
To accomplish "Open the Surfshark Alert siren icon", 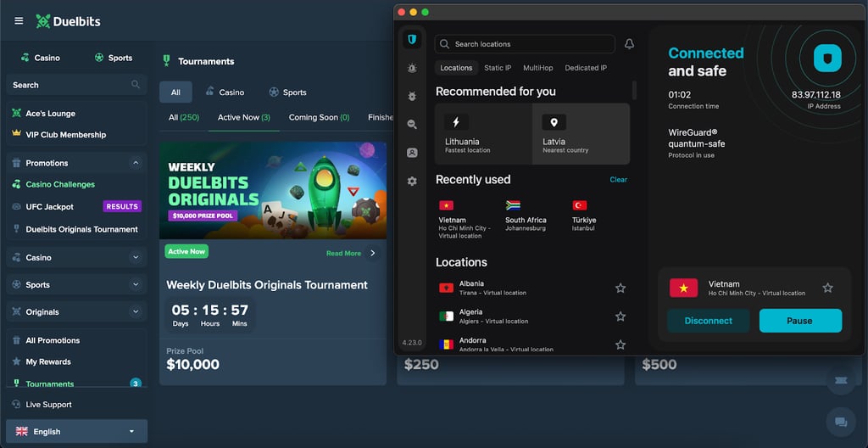I will click(412, 68).
